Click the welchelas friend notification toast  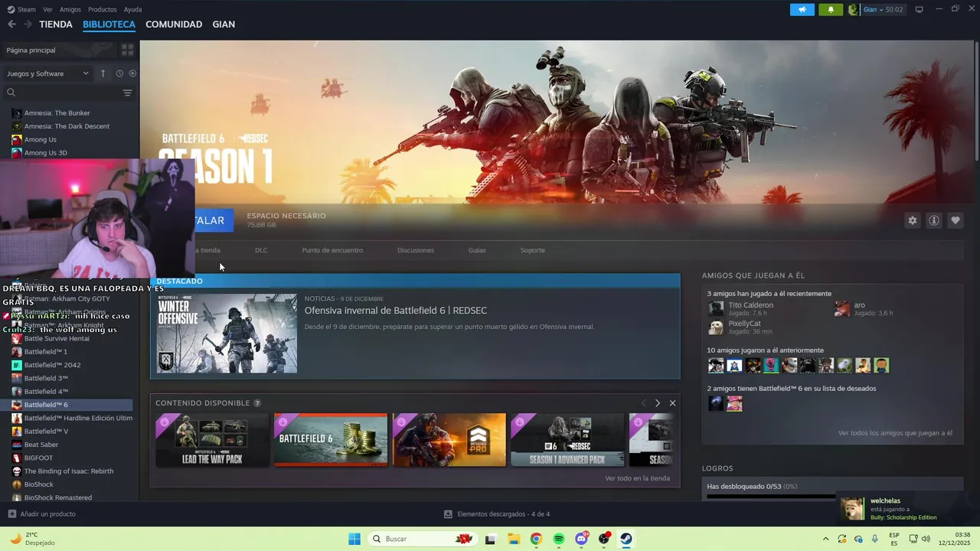[905, 509]
